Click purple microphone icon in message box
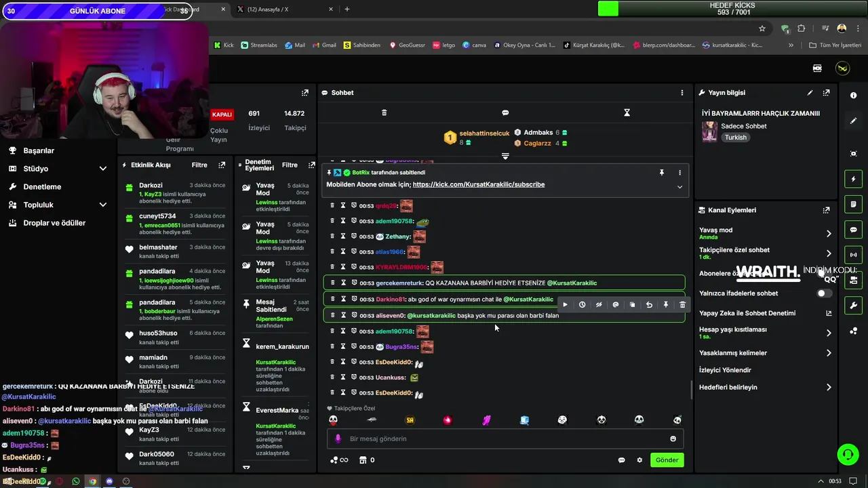The width and height of the screenshot is (868, 488). click(x=338, y=439)
